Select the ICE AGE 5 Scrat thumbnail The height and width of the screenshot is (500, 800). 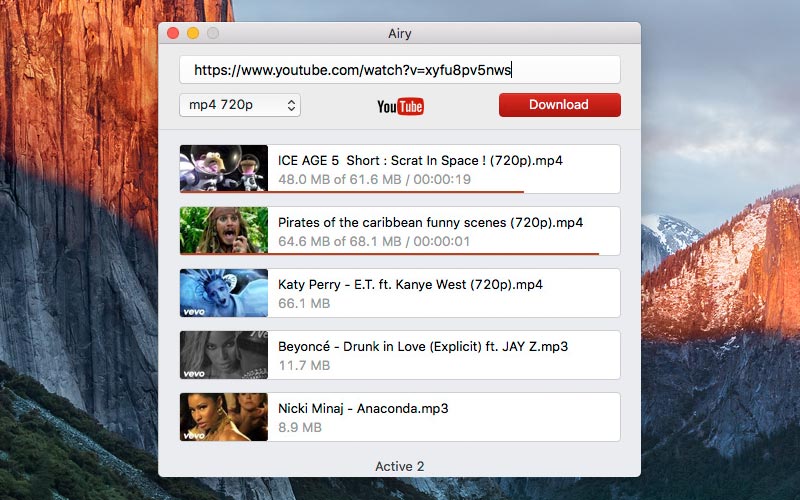coord(223,168)
